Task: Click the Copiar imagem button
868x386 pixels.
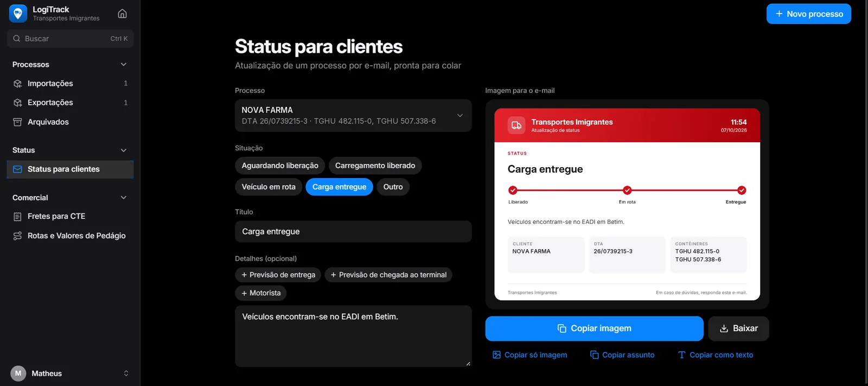Action: [594, 328]
